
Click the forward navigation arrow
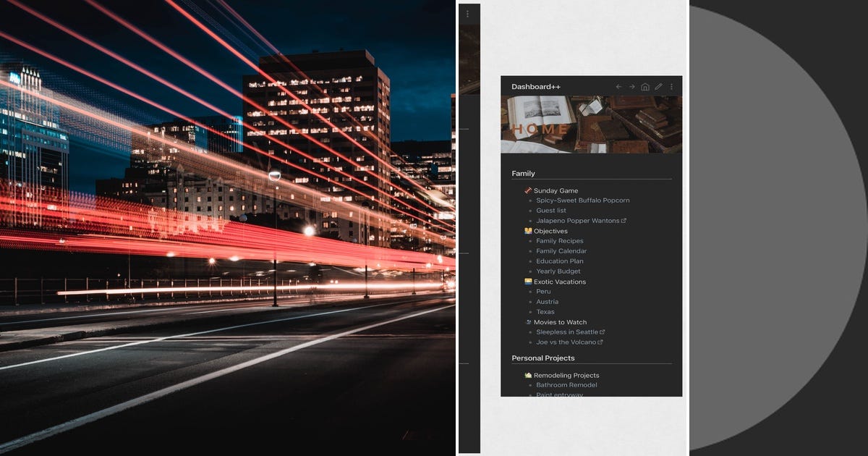(632, 86)
